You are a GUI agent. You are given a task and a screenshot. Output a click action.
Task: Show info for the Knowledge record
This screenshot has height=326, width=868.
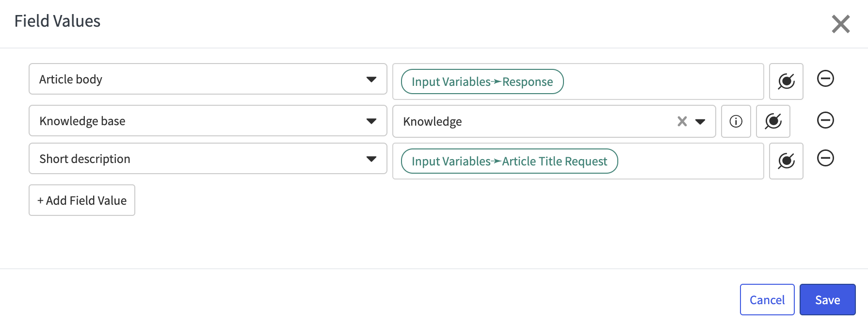[736, 121]
